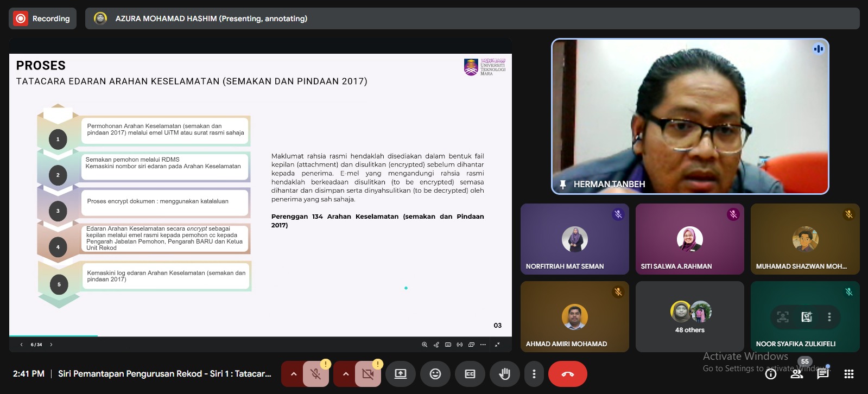Click the teal slide progress bar
Screen dimensions: 868x394
pyautogui.click(x=53, y=336)
